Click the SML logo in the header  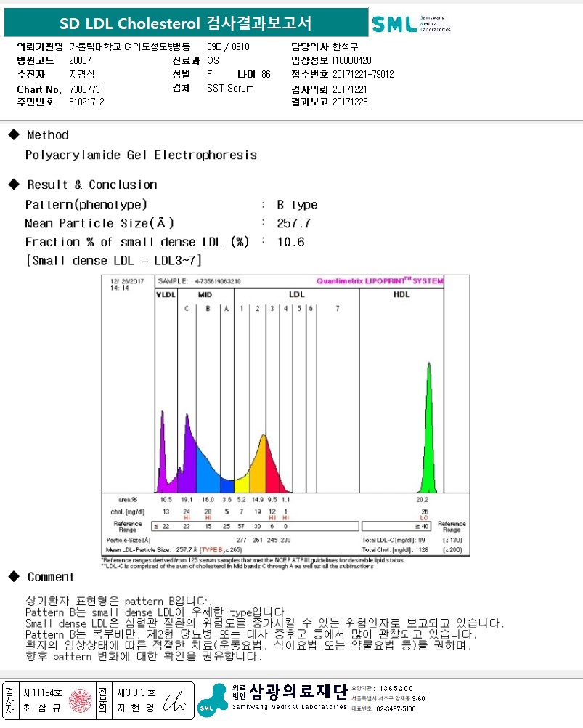[411, 24]
